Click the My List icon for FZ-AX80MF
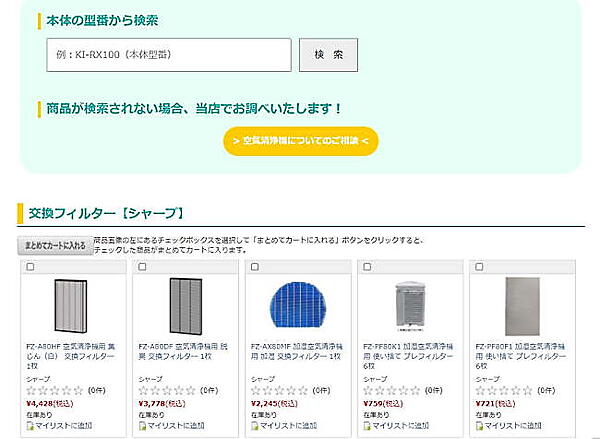This screenshot has width=600, height=439. click(x=255, y=426)
